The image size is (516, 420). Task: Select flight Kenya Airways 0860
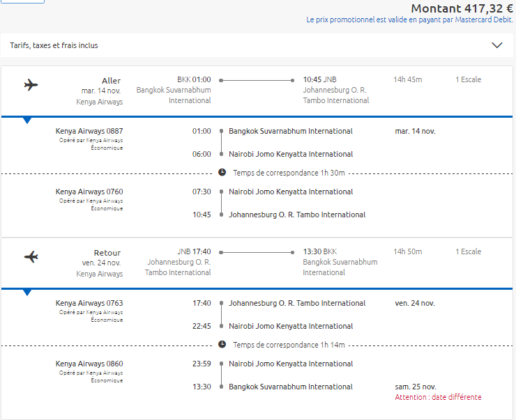89,364
